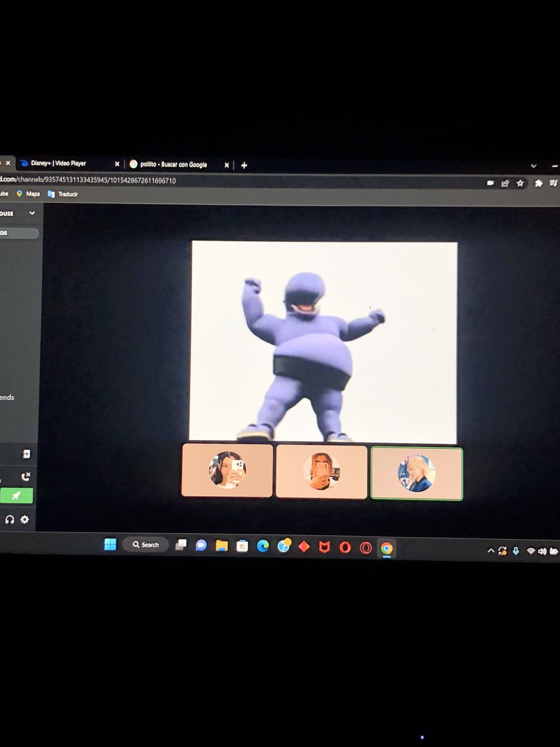Open the browser extensions puzzle icon
560x747 pixels.
[x=539, y=183]
